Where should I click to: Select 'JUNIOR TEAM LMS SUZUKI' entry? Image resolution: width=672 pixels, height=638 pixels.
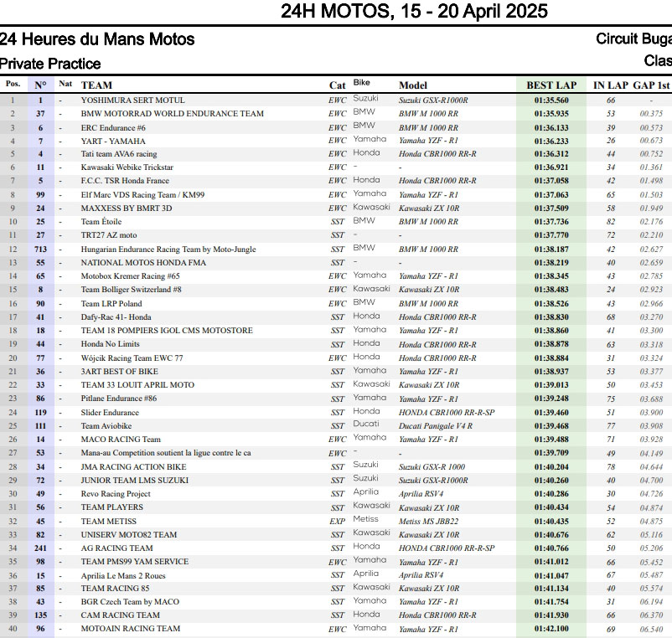(135, 480)
